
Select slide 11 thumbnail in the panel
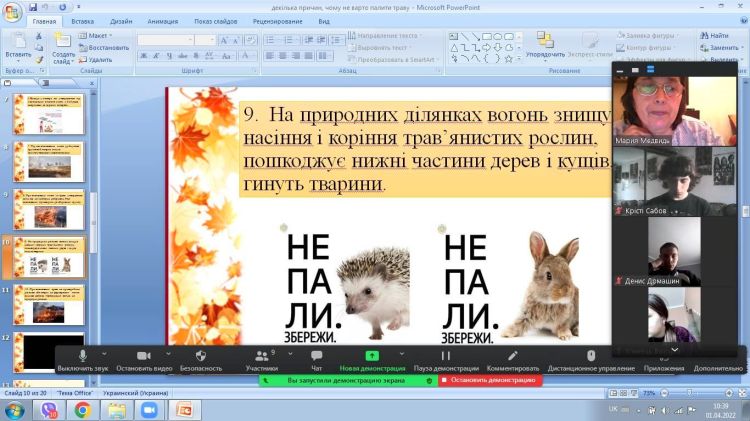(49, 304)
